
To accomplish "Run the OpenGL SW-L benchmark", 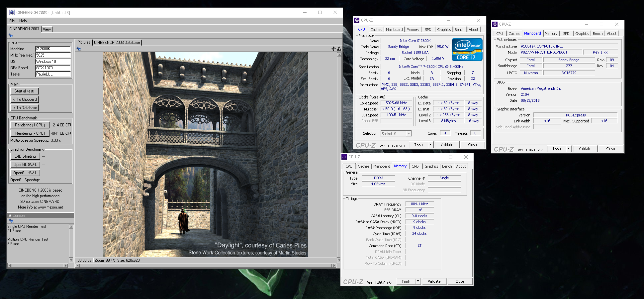I will [x=25, y=165].
